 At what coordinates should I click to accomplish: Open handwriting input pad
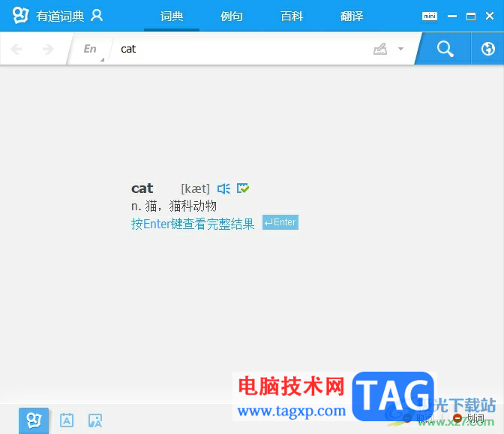(380, 49)
